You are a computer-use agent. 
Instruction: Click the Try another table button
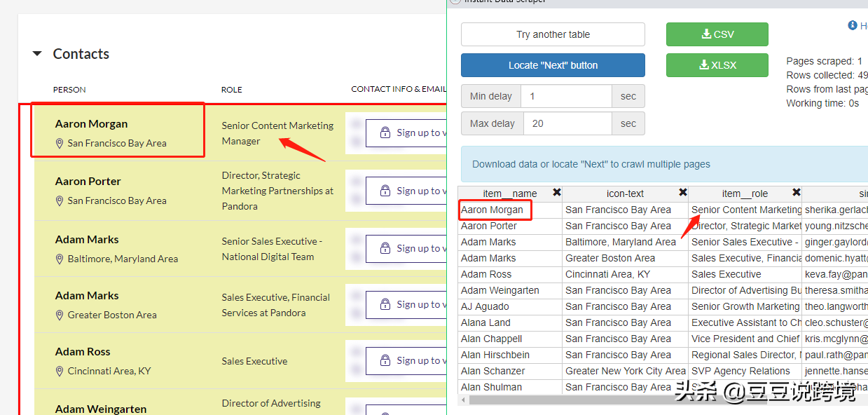tap(553, 34)
